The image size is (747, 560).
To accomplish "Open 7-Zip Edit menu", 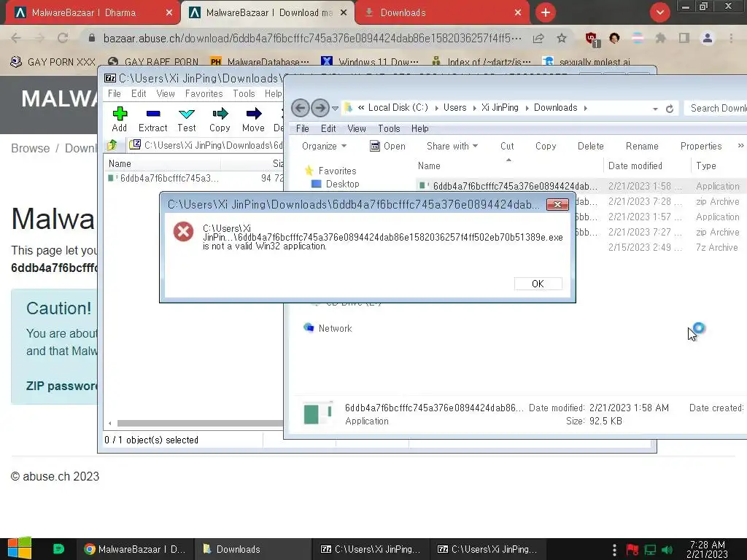I will (139, 93).
